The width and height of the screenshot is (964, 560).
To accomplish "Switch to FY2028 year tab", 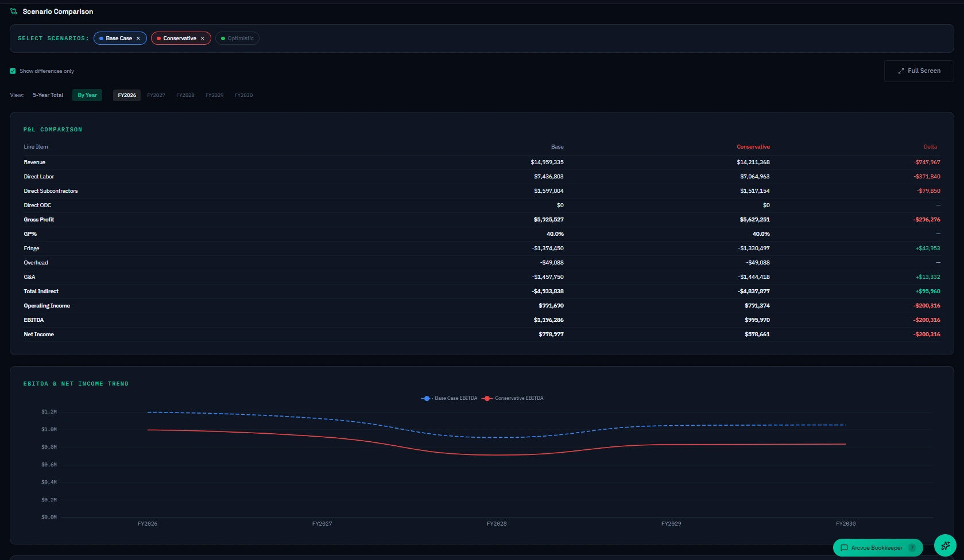I will [185, 95].
